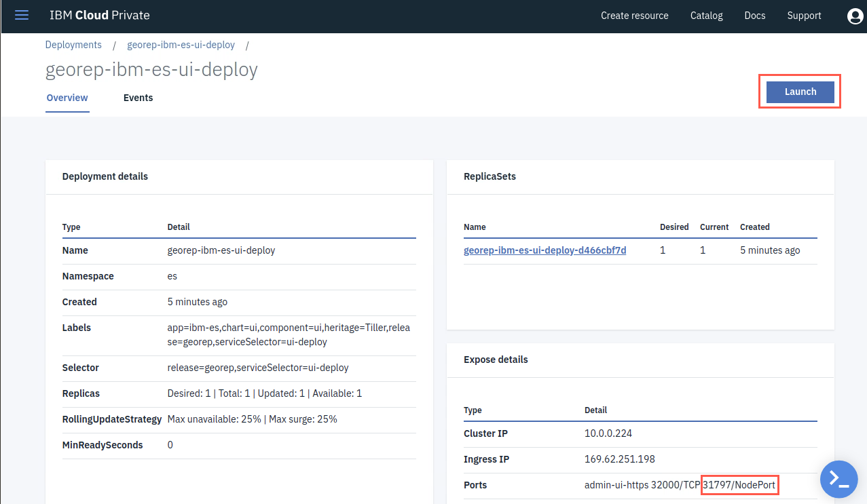Viewport: 867px width, 504px height.
Task: Click the MinReadySeconds value 0
Action: (x=170, y=445)
